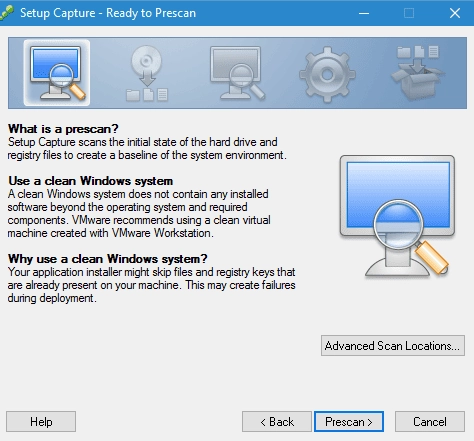Click the highlighted Prescan step icon
Image resolution: width=474 pixels, height=441 pixels.
pos(57,73)
